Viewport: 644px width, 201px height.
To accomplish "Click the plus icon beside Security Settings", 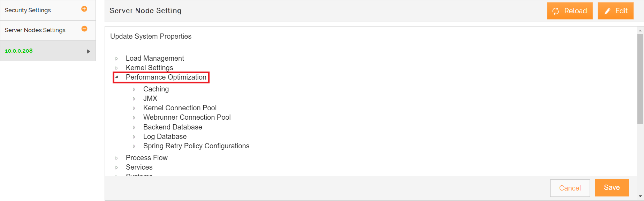I will click(84, 9).
